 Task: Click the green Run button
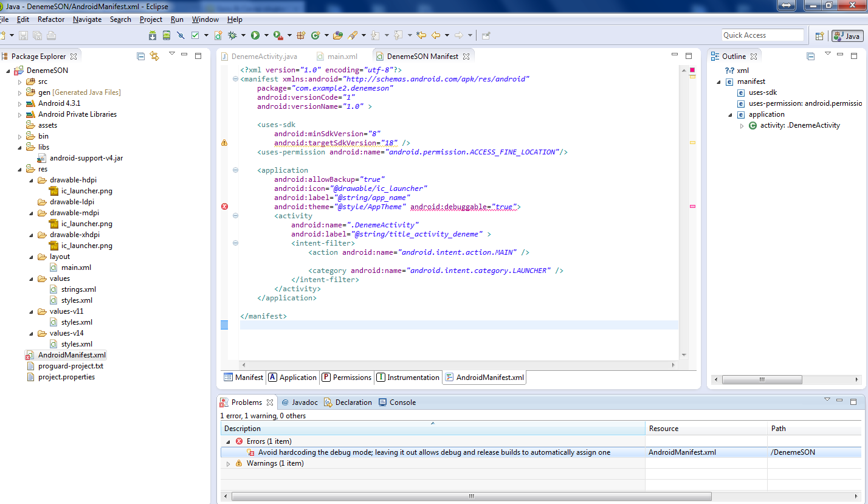255,35
